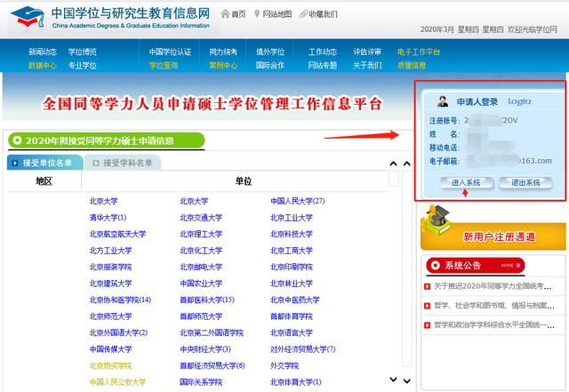Open 电子工作平台 menu item

419,52
